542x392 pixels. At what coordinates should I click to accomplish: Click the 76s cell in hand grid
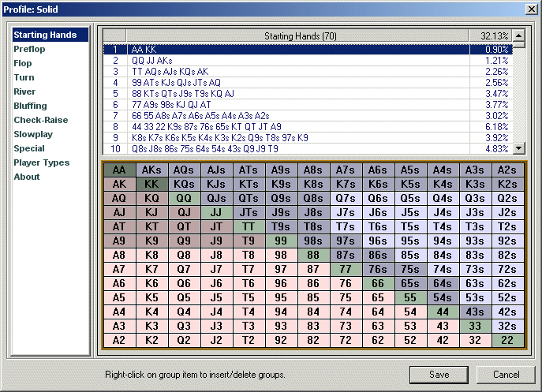tap(378, 269)
